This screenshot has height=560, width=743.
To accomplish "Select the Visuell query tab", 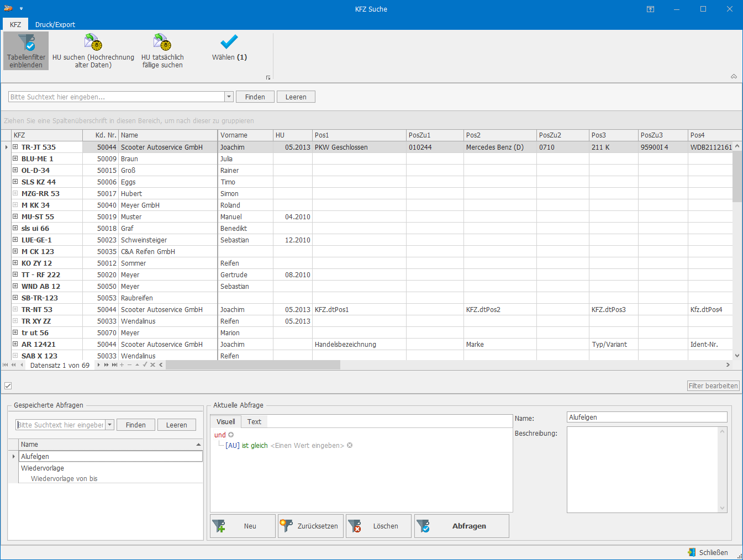I will pos(225,421).
